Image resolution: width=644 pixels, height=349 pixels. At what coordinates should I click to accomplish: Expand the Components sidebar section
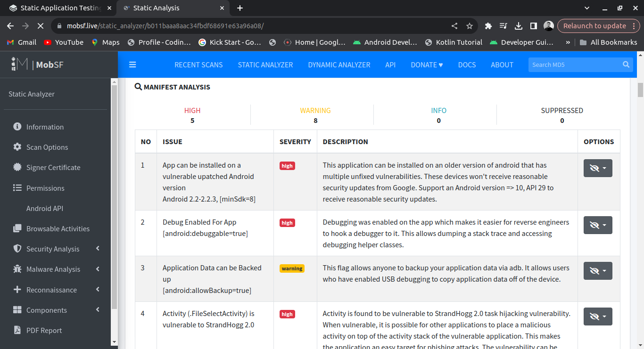tap(47, 310)
